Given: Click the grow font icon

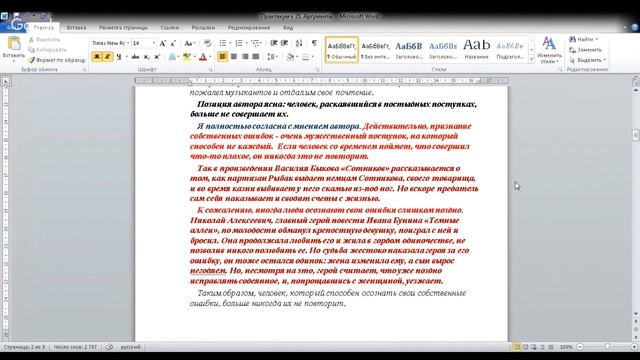Looking at the screenshot, I should [163, 43].
